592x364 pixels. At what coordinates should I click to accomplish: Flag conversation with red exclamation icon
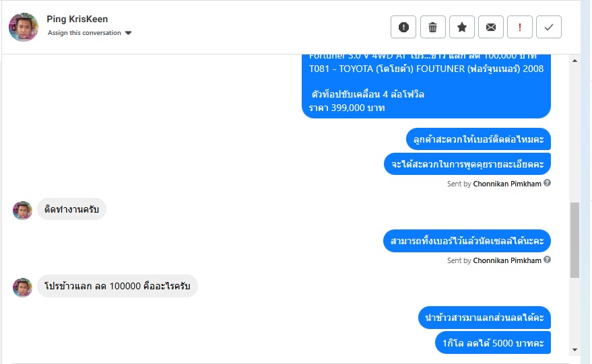click(520, 27)
